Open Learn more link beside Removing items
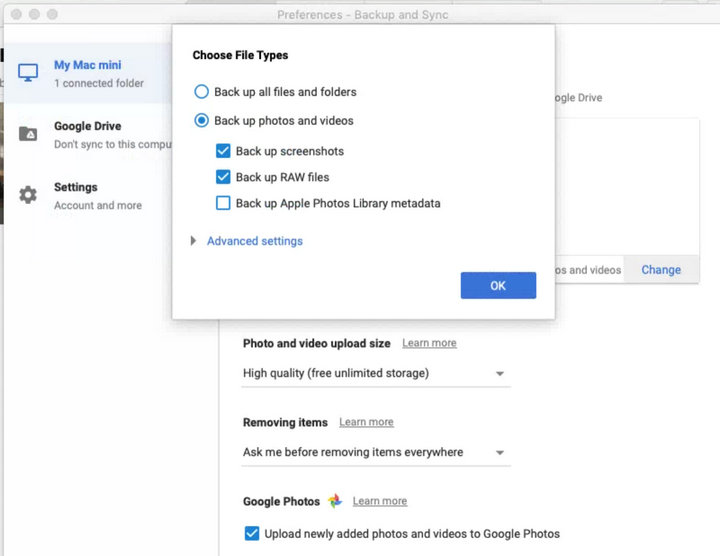This screenshot has width=720, height=556. click(x=366, y=422)
